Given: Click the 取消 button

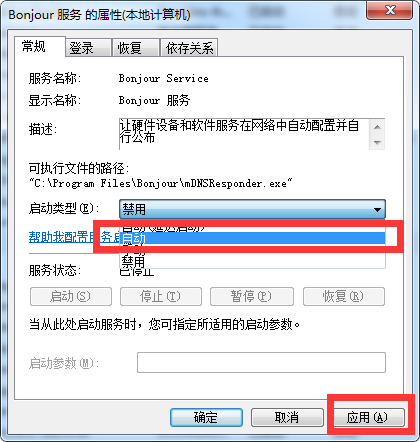Looking at the screenshot, I should point(287,417).
